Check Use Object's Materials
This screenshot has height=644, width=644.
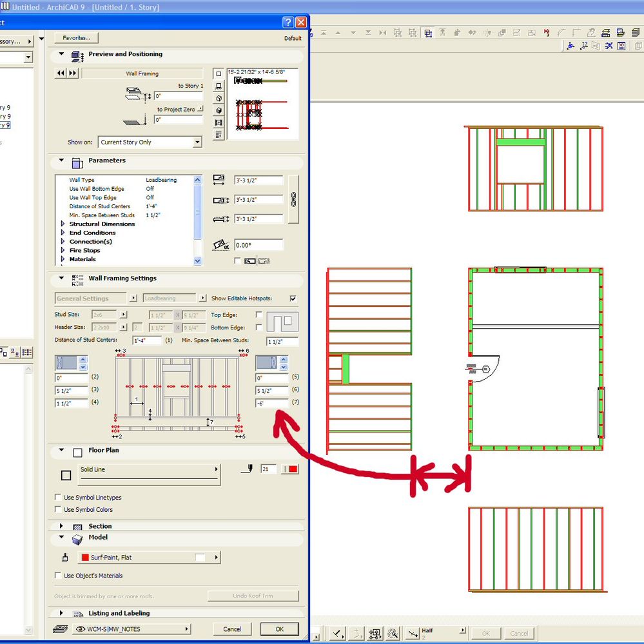(58, 576)
